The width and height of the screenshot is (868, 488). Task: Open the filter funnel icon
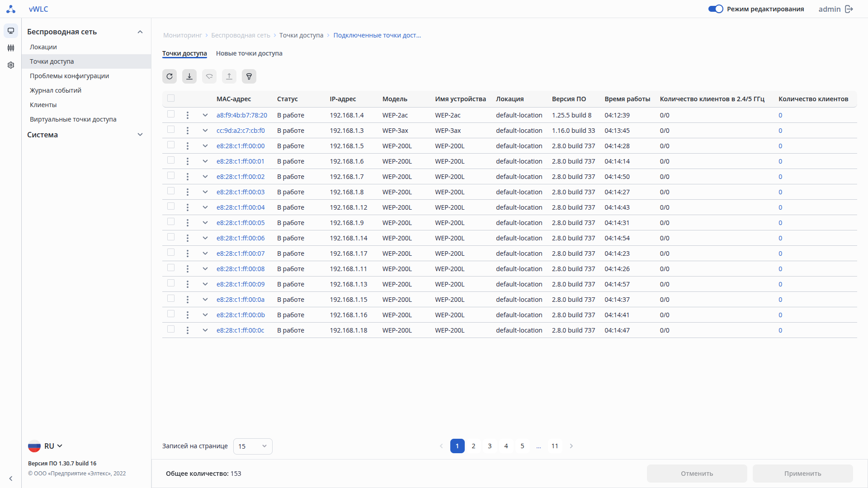coord(249,76)
